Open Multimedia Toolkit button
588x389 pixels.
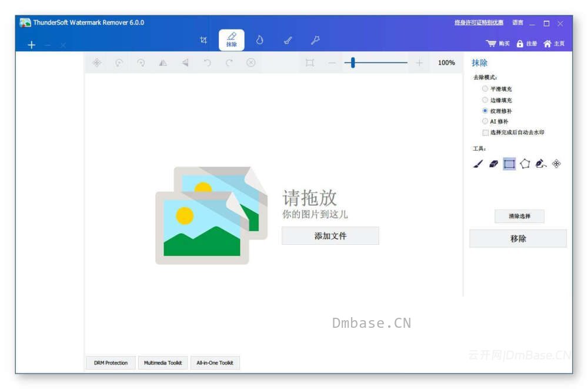click(x=163, y=363)
